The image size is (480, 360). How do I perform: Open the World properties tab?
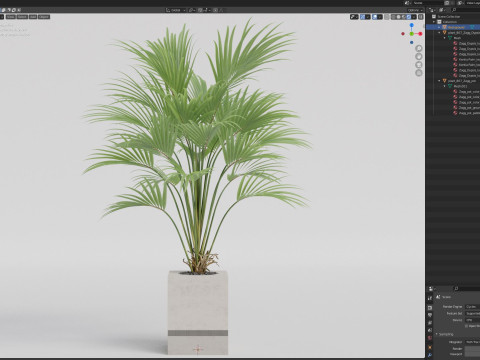(430, 338)
